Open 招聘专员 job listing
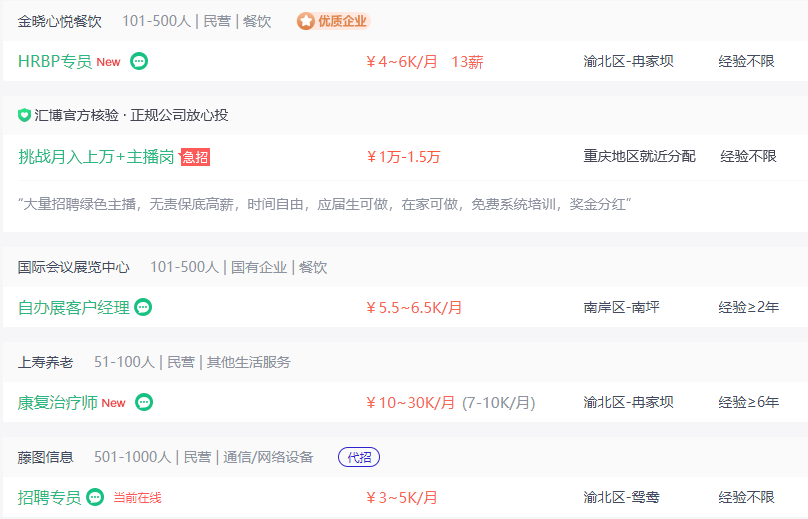 pos(49,497)
